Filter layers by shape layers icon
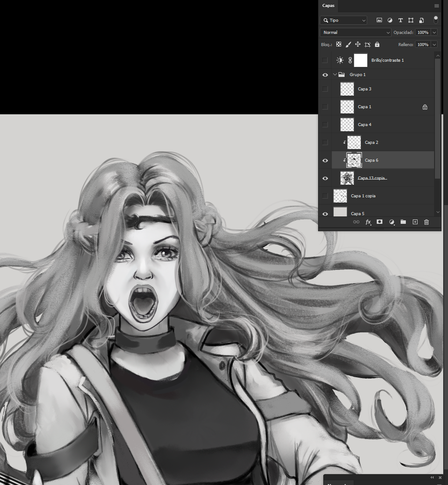This screenshot has height=485, width=448. click(411, 20)
